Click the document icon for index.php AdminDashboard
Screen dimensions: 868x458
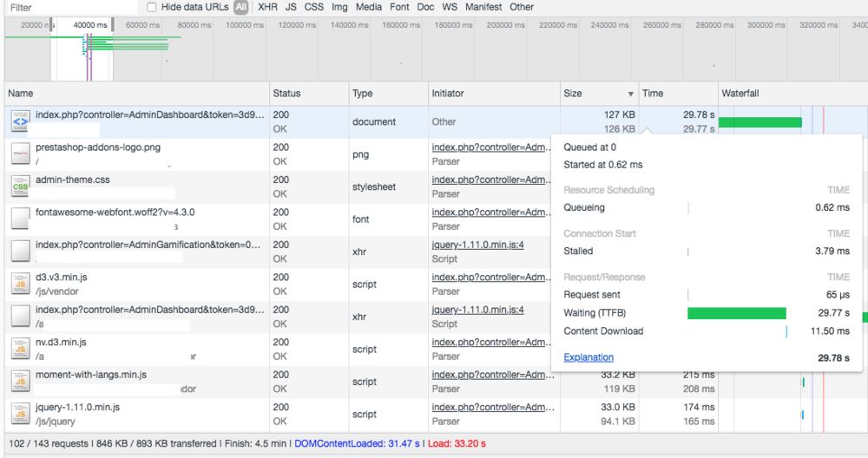(x=21, y=121)
